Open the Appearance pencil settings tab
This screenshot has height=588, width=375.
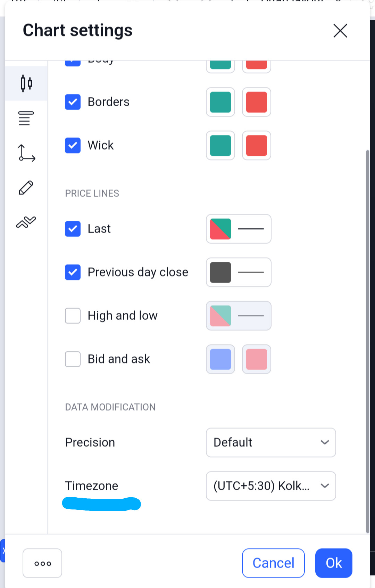[x=26, y=188]
